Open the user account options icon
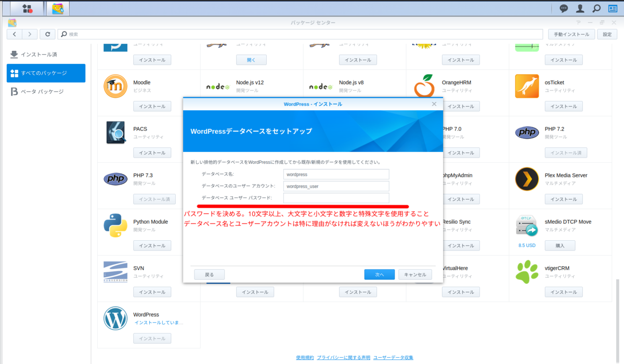Viewport: 624px width, 364px height. tap(580, 8)
